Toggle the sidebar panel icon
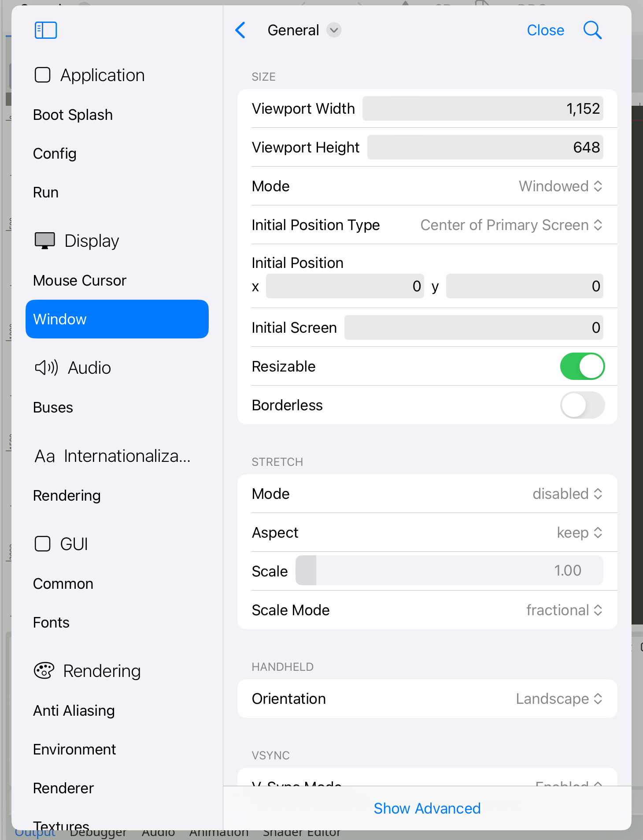Viewport: 643px width, 840px height. tap(46, 30)
